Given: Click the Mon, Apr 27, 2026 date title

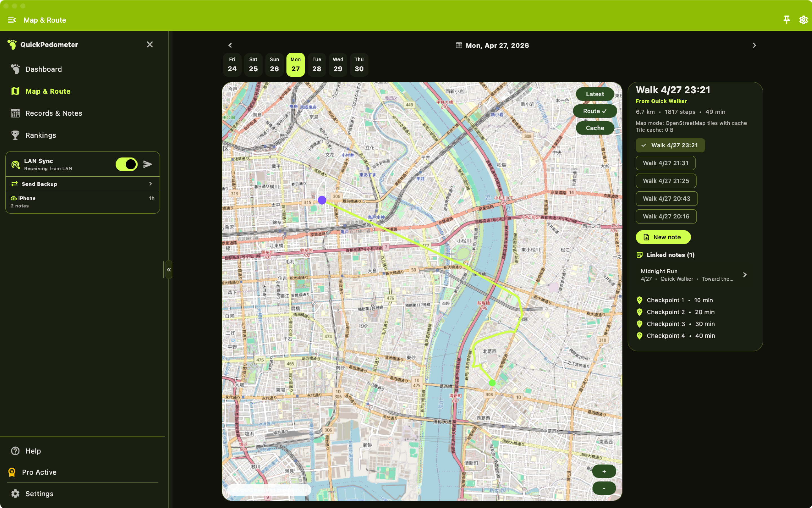Looking at the screenshot, I should [x=497, y=45].
